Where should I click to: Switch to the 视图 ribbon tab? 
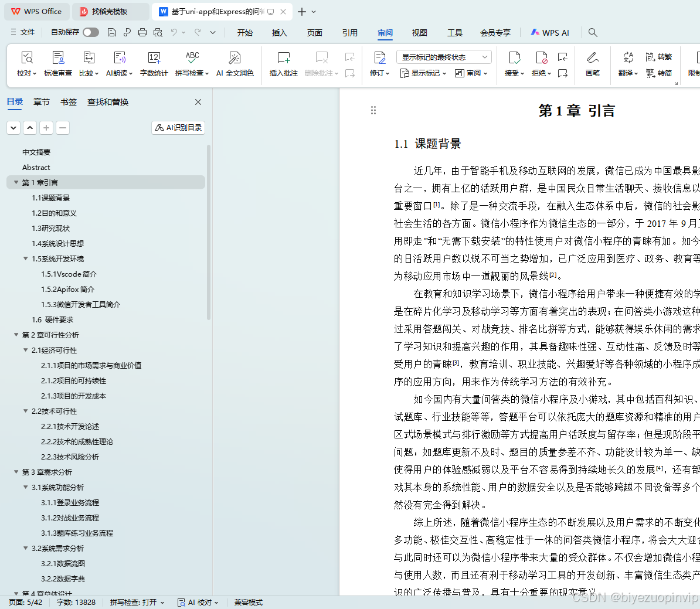point(419,33)
